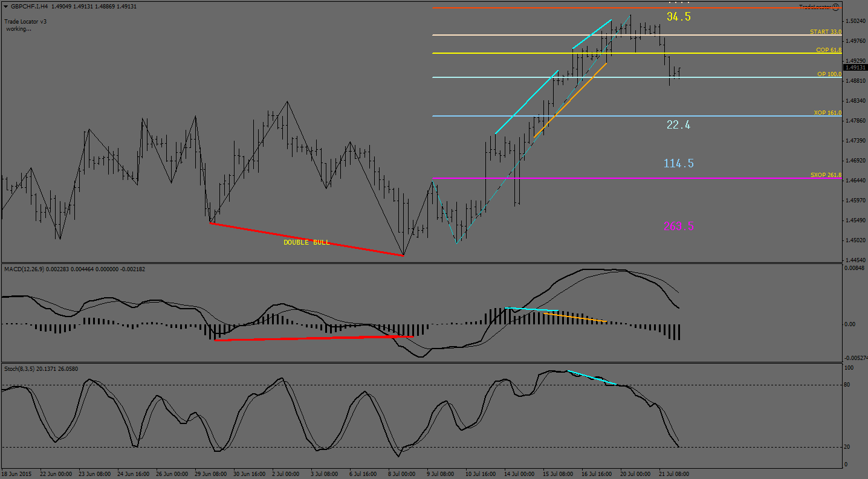Viewport: 868px width, 479px height.
Task: Click the MACD(12,26,9) indicator label
Action: (24, 268)
